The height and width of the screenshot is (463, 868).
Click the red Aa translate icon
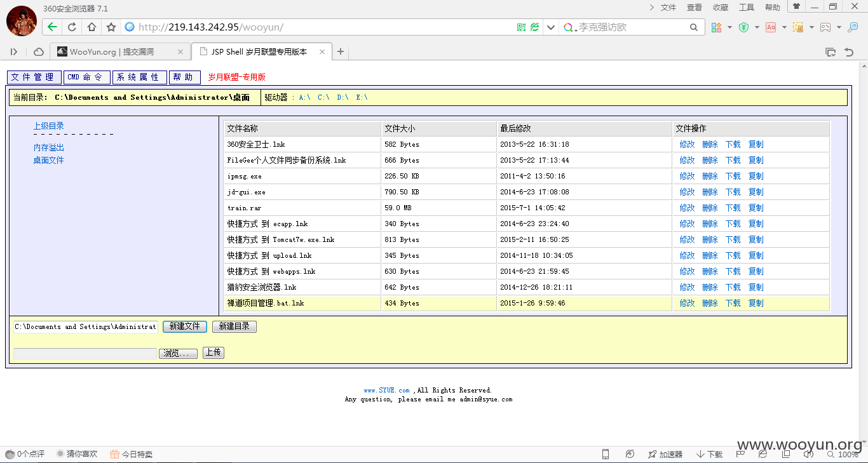tap(771, 27)
